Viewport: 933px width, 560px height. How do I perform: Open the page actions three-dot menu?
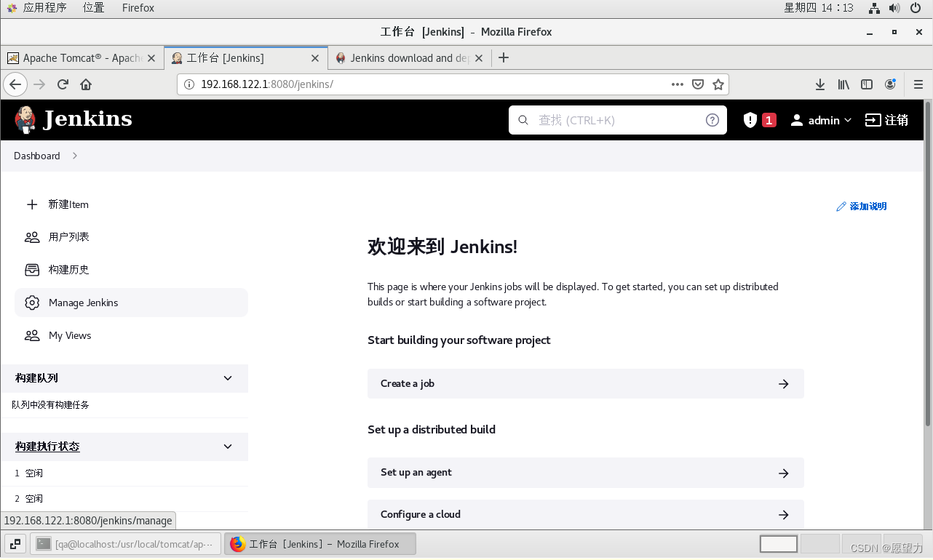678,84
